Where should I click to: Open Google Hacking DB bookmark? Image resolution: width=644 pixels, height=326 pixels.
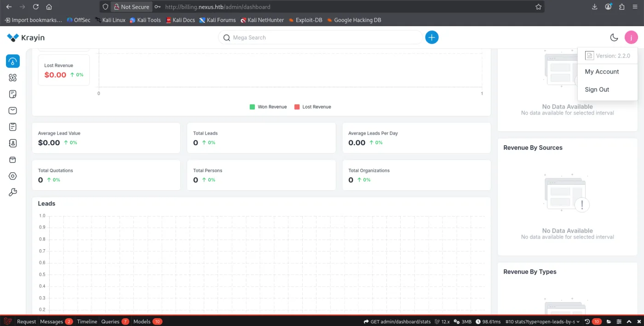pos(354,20)
